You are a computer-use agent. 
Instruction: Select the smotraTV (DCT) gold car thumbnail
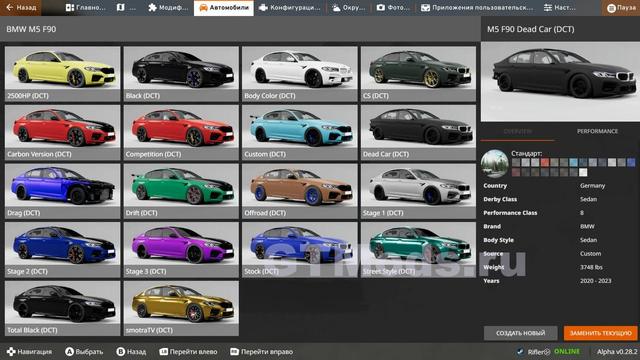coord(181,308)
